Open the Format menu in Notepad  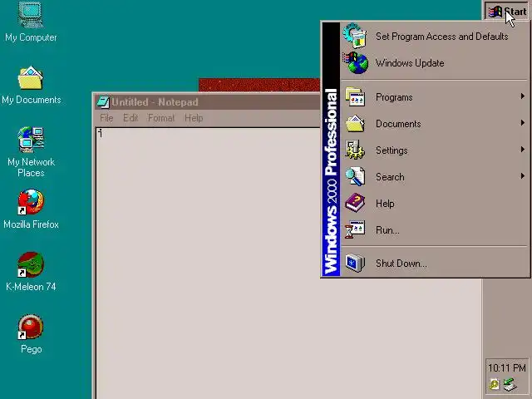[161, 118]
